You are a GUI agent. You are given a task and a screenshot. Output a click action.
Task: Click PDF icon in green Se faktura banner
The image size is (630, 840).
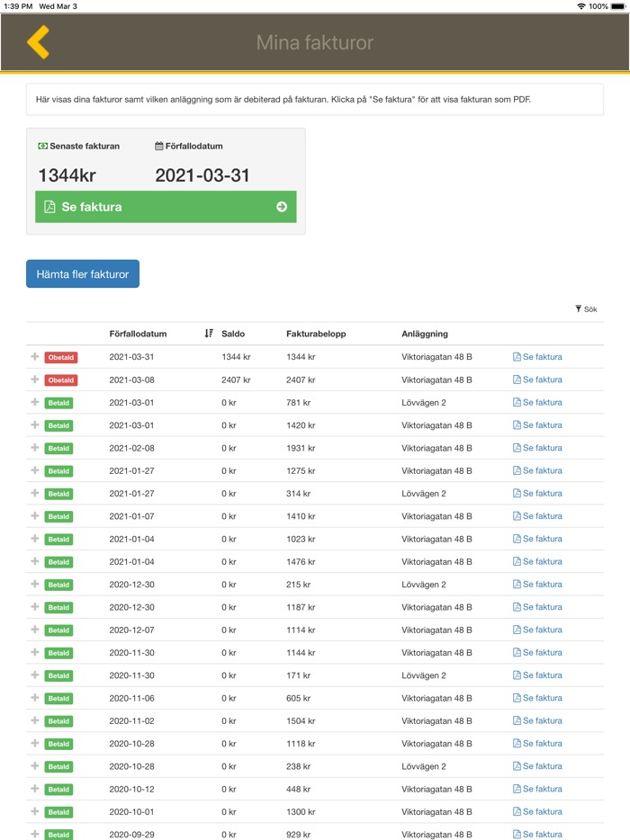click(49, 207)
